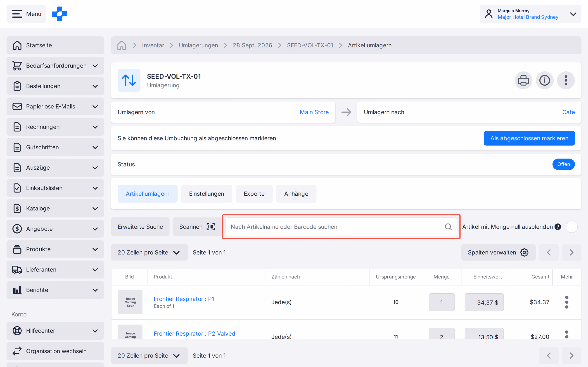Click the home icon in the breadcrumb
Image resolution: width=588 pixels, height=367 pixels.
pyautogui.click(x=121, y=45)
